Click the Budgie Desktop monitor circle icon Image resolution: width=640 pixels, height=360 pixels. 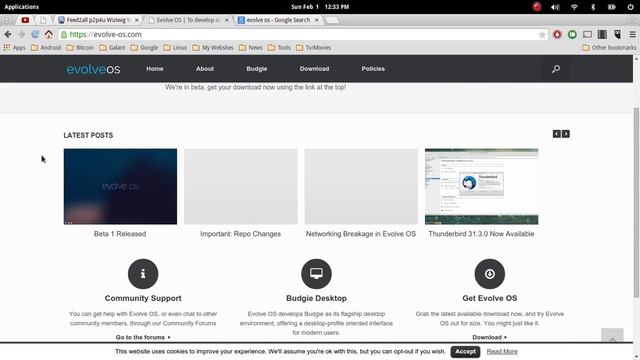click(x=316, y=273)
